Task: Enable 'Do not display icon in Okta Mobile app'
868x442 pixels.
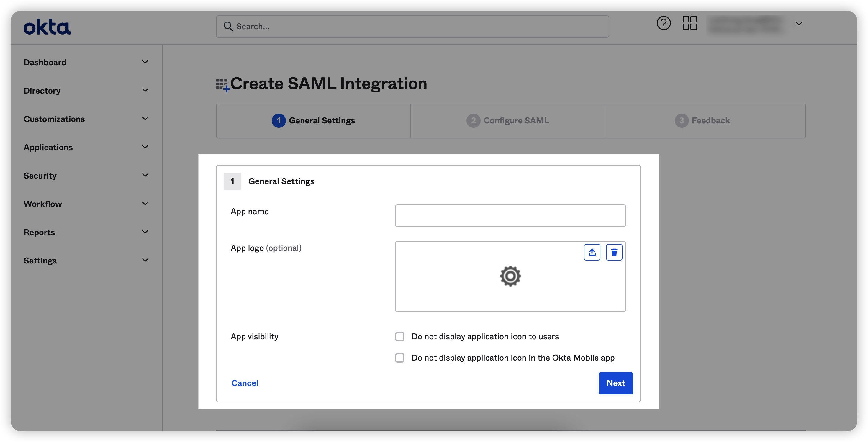Action: coord(400,358)
